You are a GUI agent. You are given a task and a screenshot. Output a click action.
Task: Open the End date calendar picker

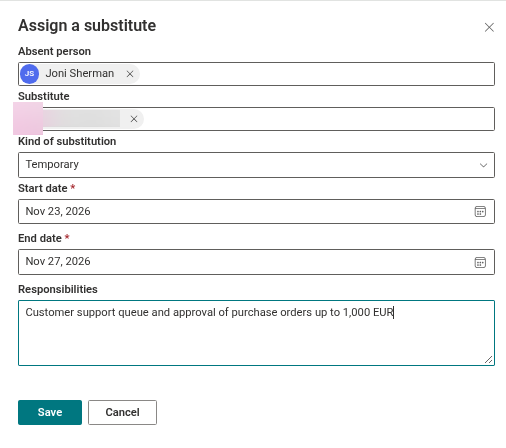click(480, 262)
